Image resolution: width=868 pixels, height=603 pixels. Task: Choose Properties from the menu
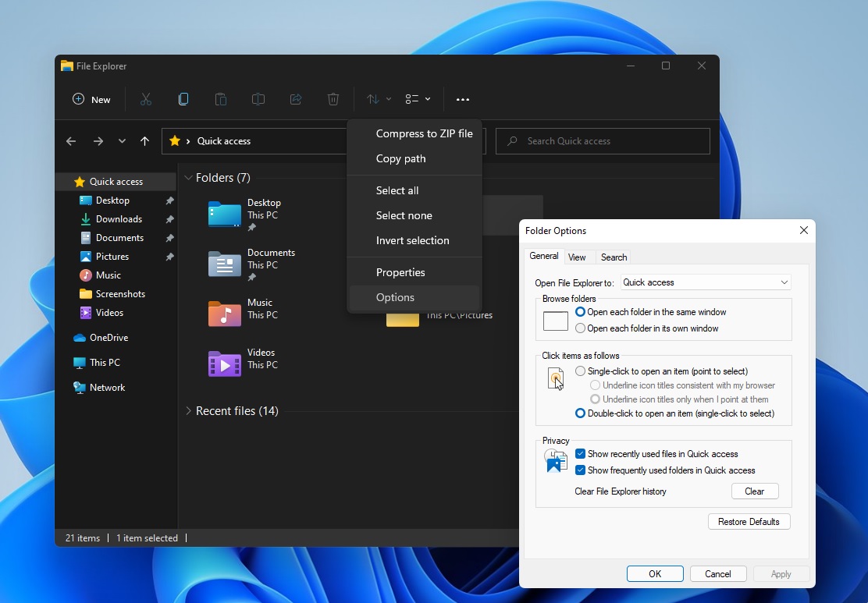pos(414,272)
